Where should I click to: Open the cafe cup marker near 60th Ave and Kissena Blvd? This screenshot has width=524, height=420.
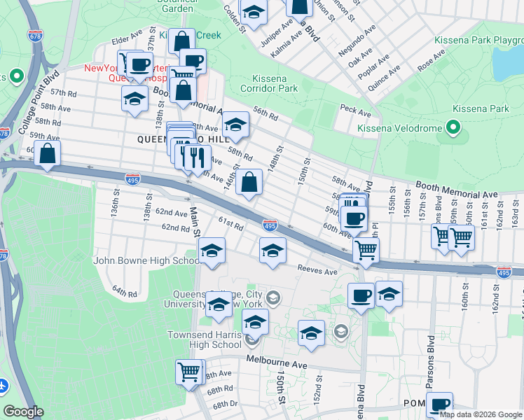[x=354, y=220]
